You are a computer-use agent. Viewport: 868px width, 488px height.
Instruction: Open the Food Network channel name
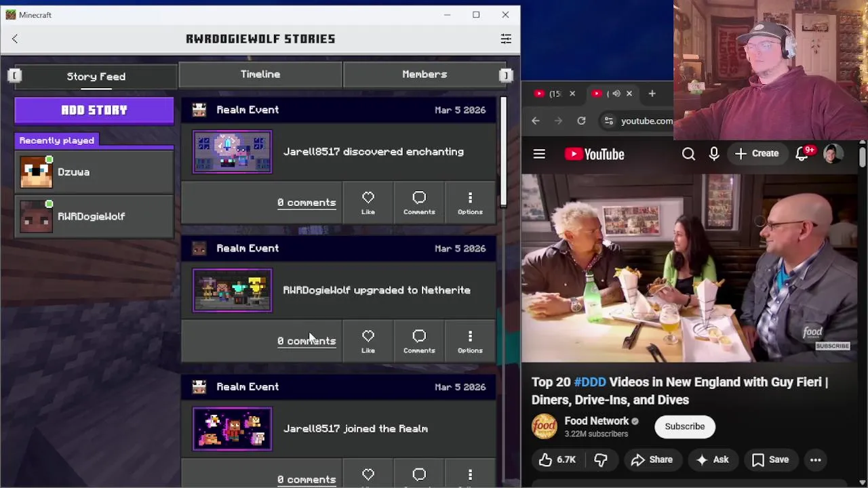(x=597, y=421)
